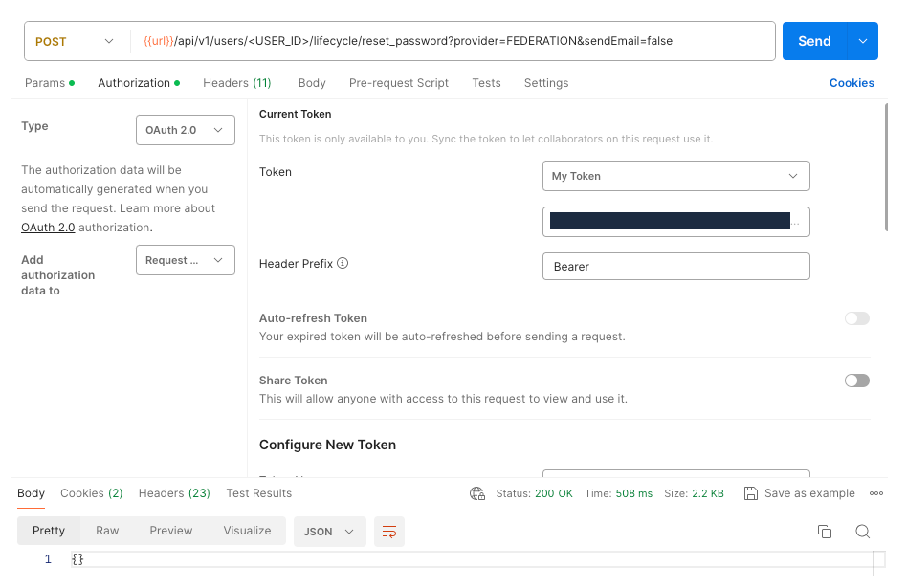Viewport: 907px width, 588px height.
Task: Open the three-dot response options menu
Action: (x=875, y=493)
